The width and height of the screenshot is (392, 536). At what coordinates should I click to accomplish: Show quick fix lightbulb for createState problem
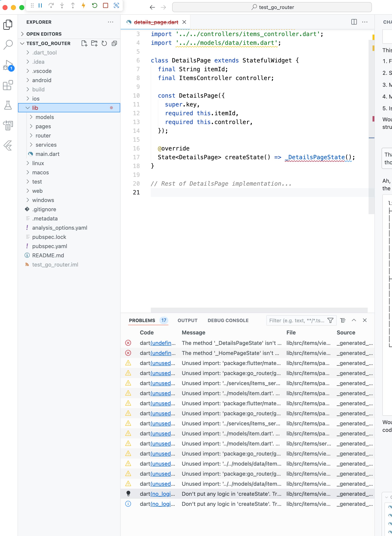point(128,494)
